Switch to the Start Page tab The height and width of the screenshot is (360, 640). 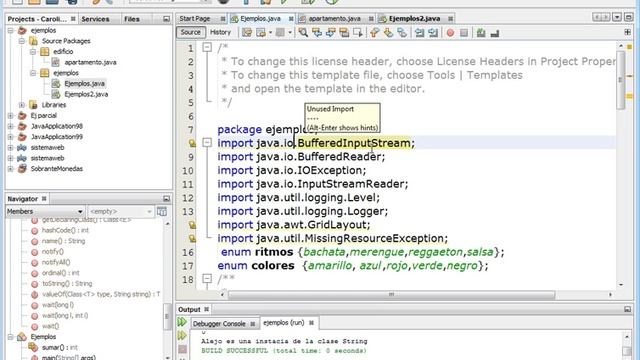tap(195, 19)
